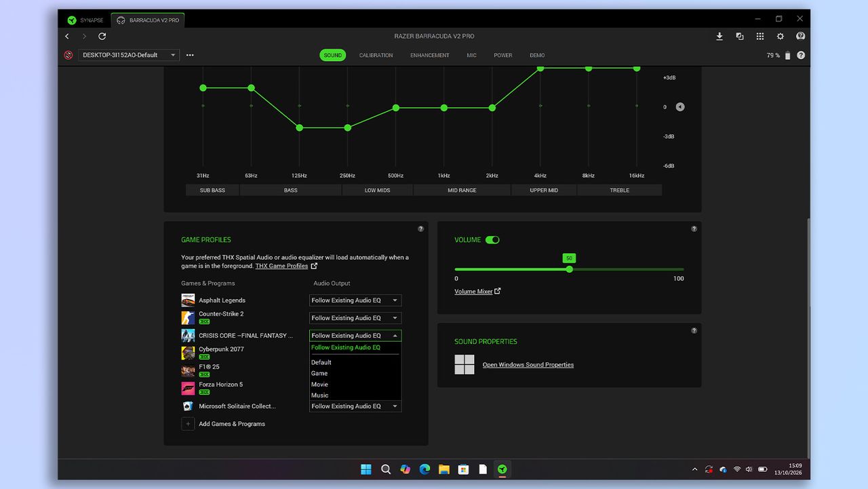Open Synapse settings gear

point(781,37)
